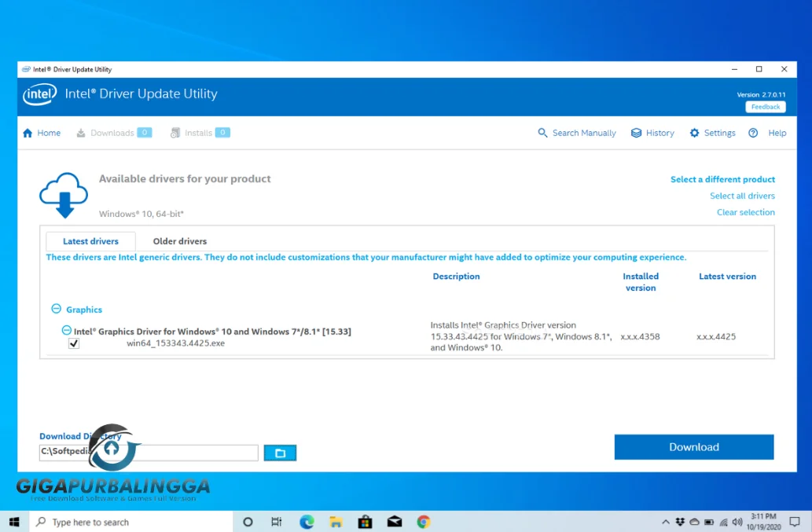Uncheck the win64_153343.4425.exe driver checkbox

(x=74, y=343)
